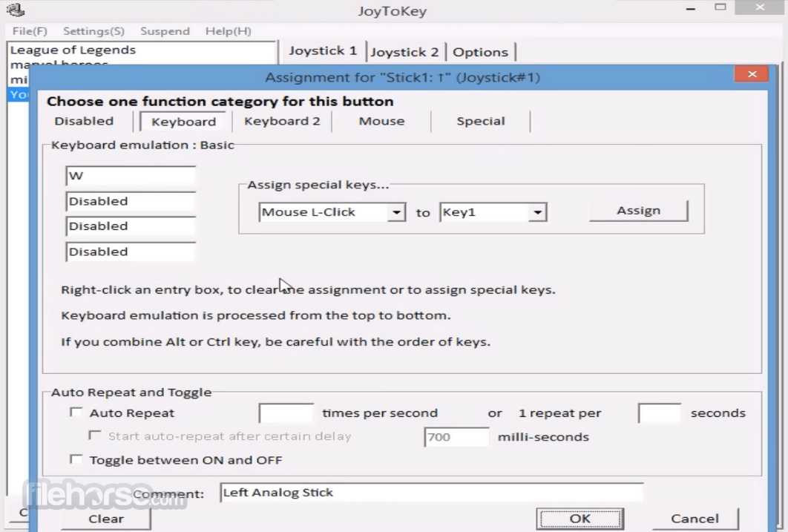Switch to the Joystick 1 tab
The height and width of the screenshot is (532, 788).
323,51
